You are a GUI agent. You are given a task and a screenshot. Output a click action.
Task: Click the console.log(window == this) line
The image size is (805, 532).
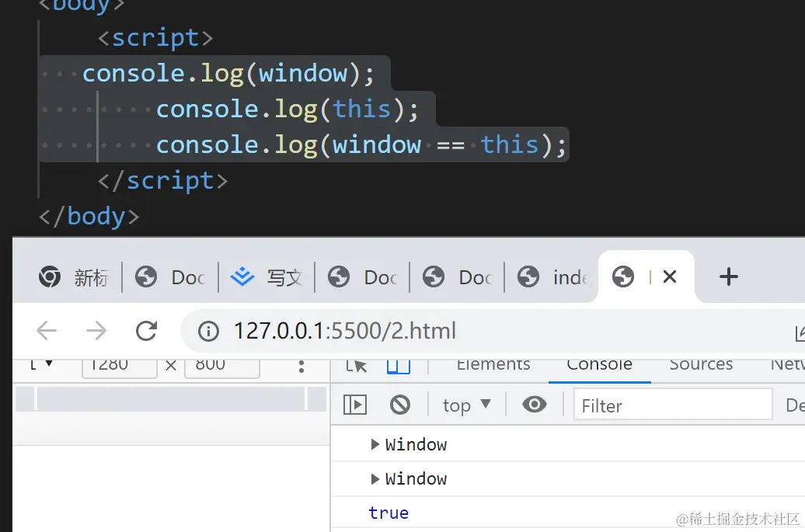coord(361,144)
